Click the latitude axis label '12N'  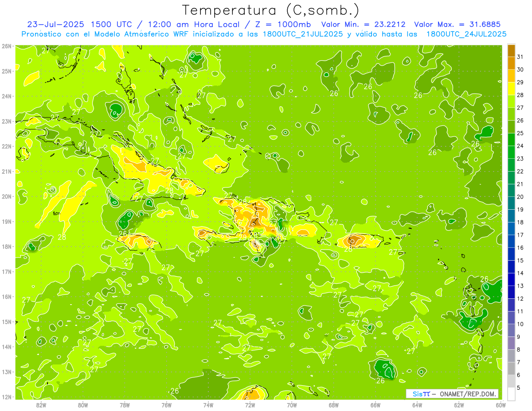coord(7,397)
